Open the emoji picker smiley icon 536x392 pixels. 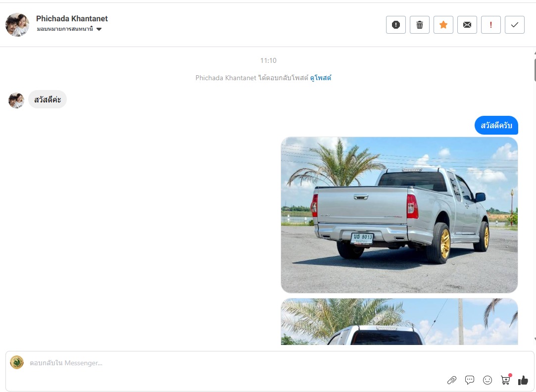click(487, 380)
